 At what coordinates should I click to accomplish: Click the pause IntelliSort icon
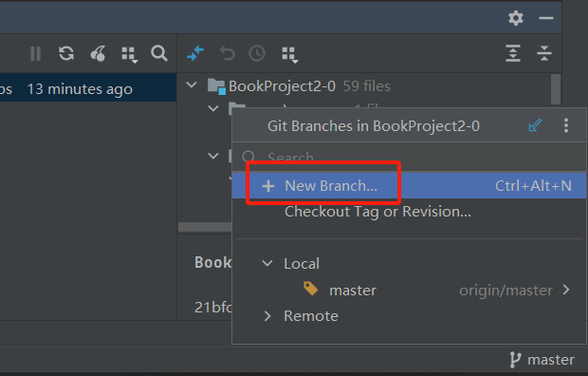tap(35, 53)
